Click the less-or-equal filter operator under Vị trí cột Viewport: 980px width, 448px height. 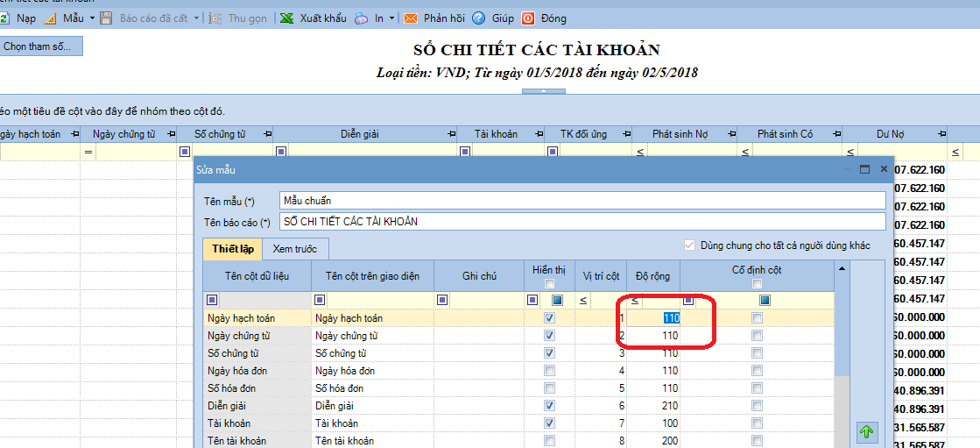(x=583, y=301)
